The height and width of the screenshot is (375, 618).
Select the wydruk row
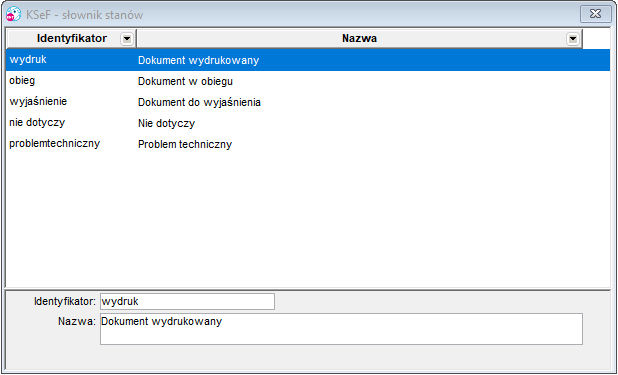pos(308,60)
